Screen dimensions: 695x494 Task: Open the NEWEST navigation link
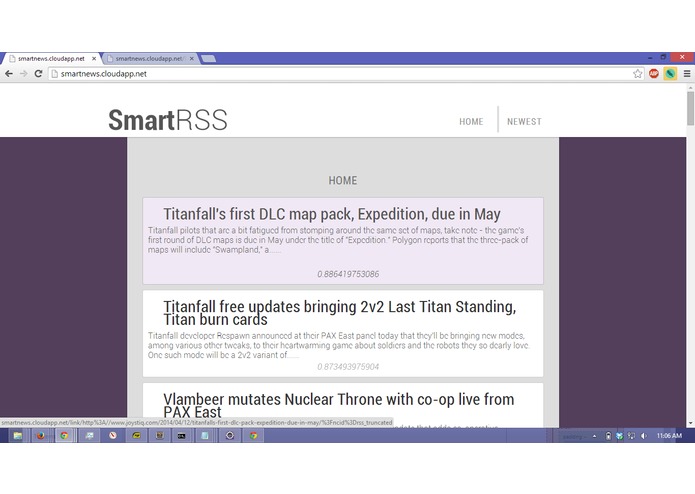point(524,121)
